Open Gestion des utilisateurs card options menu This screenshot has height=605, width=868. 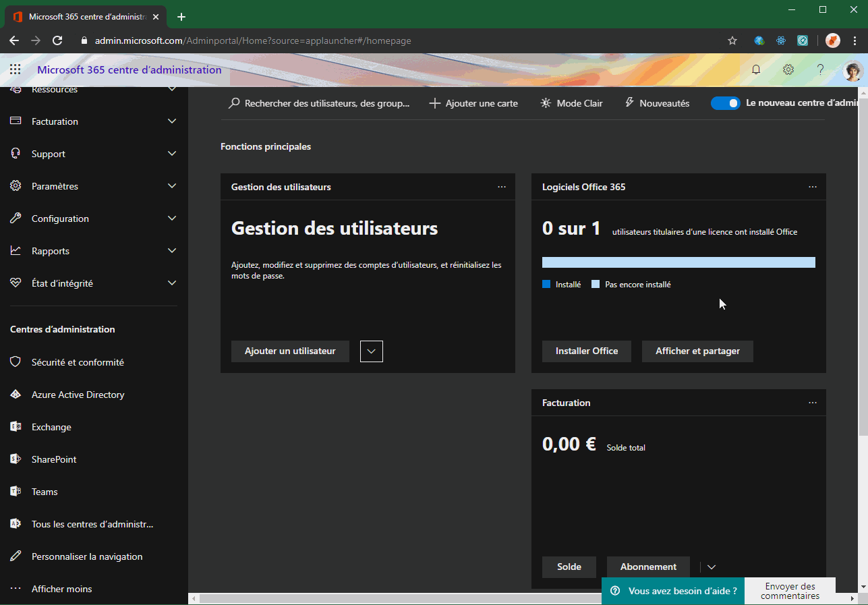pos(502,187)
